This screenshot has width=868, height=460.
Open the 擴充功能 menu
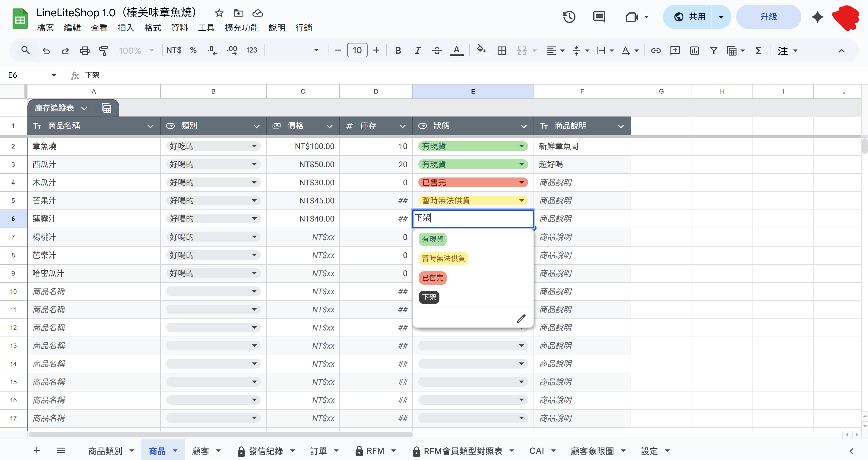point(241,28)
